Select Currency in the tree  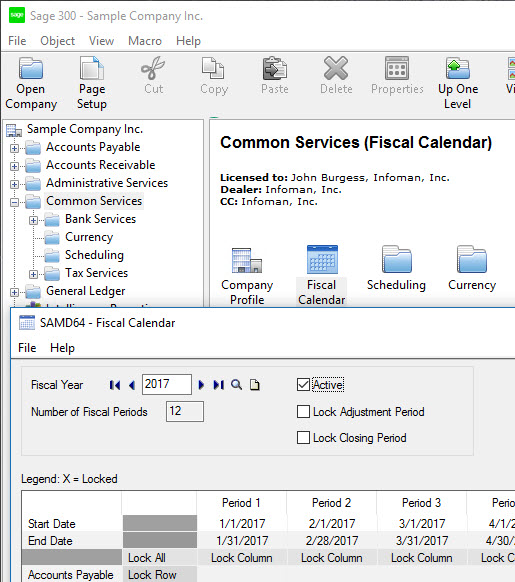point(89,237)
